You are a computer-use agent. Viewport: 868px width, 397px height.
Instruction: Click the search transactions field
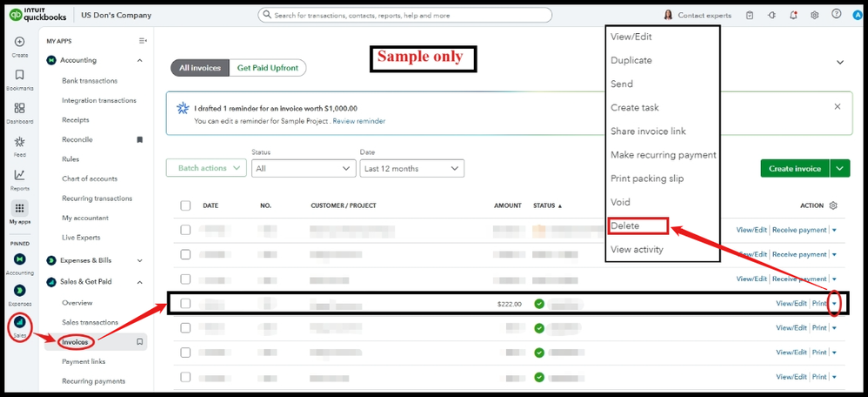(x=404, y=16)
